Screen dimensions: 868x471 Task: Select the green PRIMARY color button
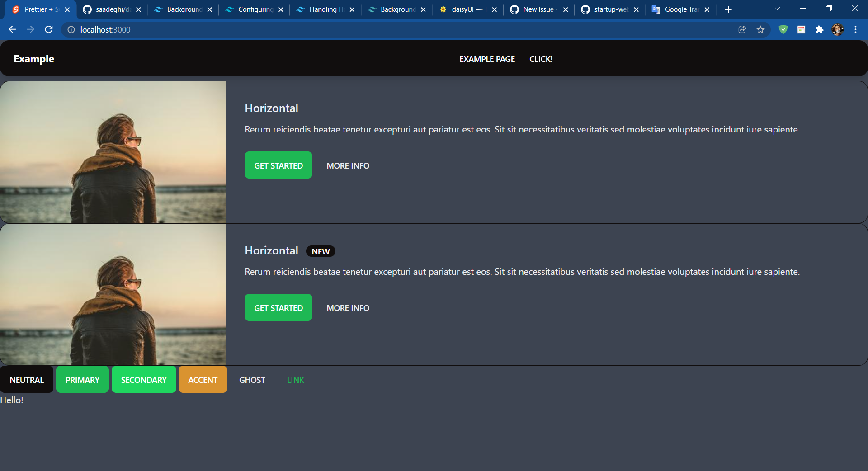click(x=82, y=380)
